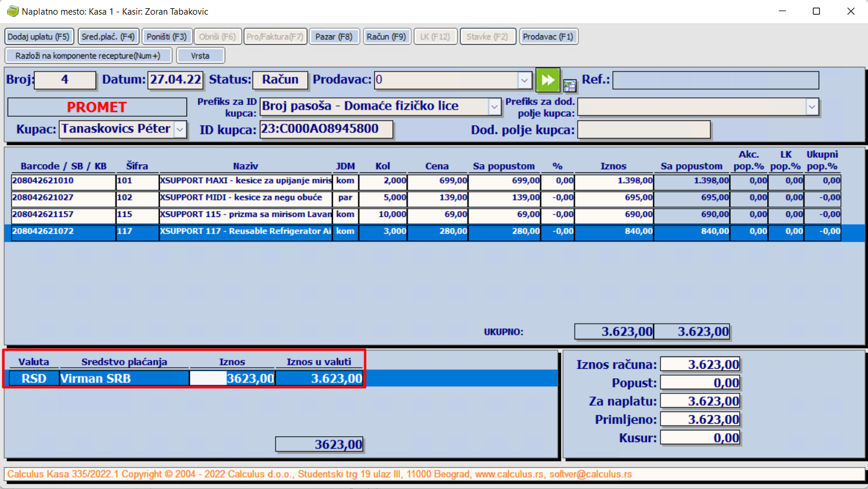Click the PROMET label box
This screenshot has width=868, height=489.
coord(97,107)
